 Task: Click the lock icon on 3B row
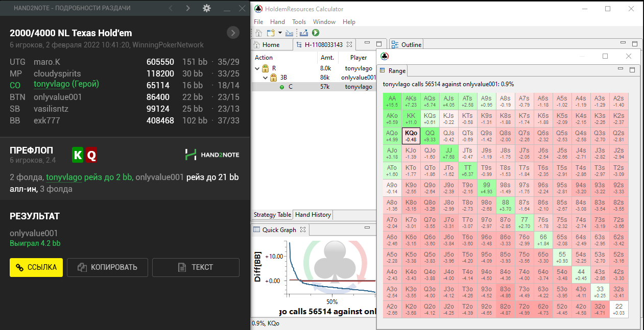[x=274, y=78]
